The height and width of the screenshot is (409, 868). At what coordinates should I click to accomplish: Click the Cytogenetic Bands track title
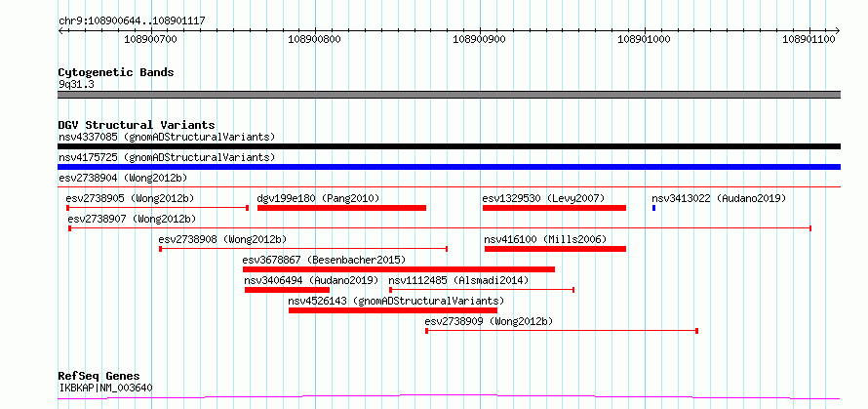point(116,72)
